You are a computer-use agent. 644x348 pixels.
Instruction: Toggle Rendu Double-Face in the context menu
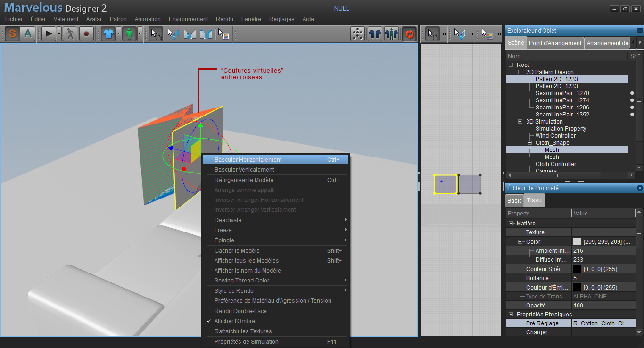[x=276, y=311]
